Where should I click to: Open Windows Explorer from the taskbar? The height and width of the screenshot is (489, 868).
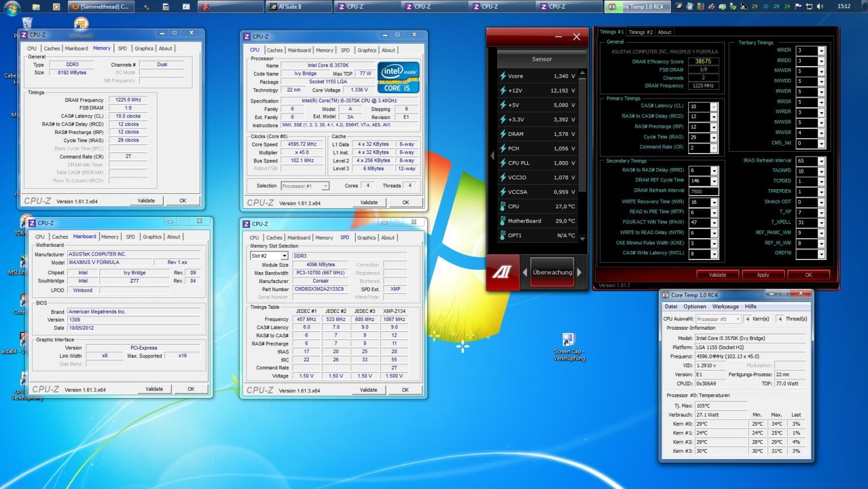36,7
